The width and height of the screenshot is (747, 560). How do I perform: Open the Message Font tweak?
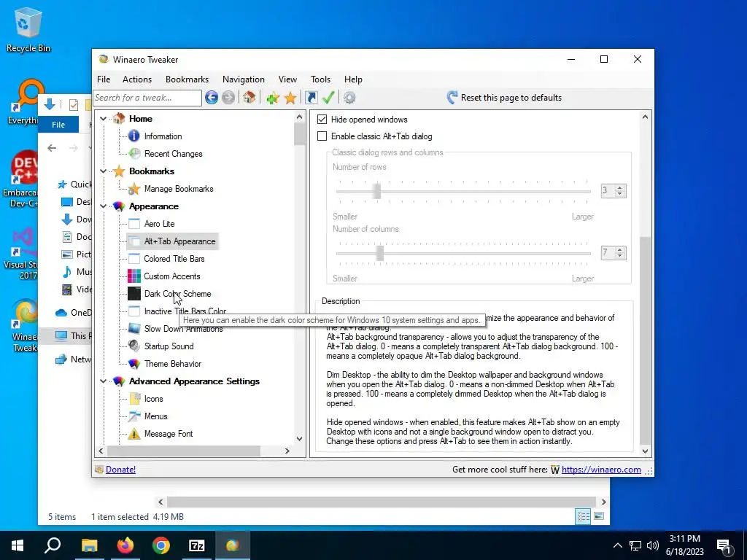point(169,434)
